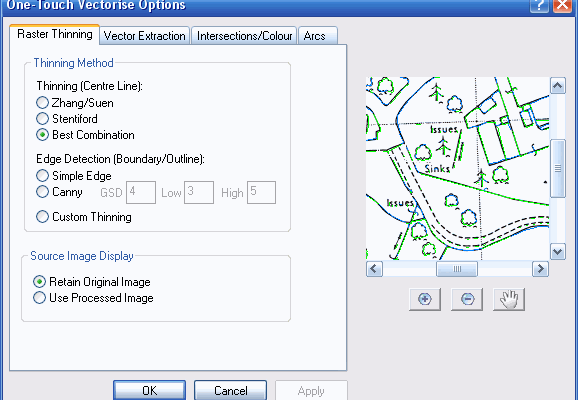Switch to the Raster Thinning tab
Screen dimensions: 578x400
click(55, 34)
